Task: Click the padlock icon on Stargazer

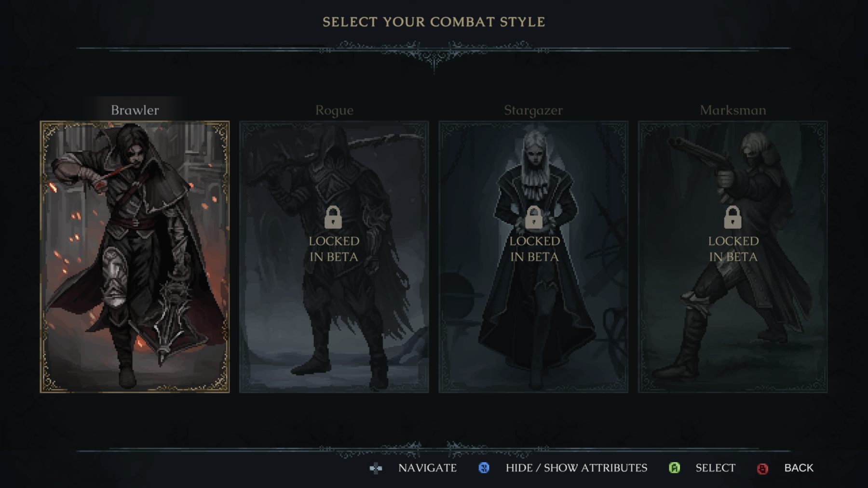Action: (534, 217)
